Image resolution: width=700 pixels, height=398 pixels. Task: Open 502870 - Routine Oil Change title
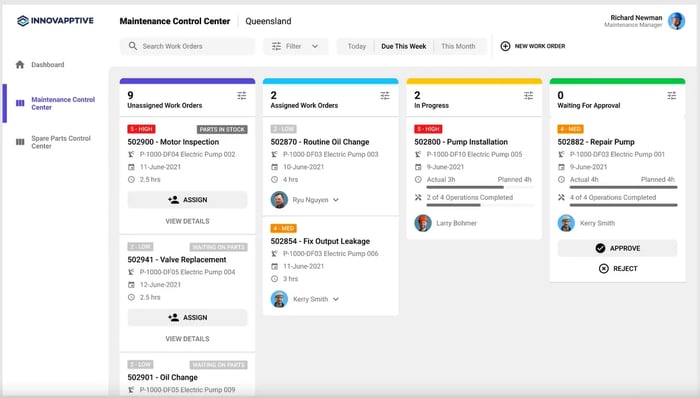320,142
